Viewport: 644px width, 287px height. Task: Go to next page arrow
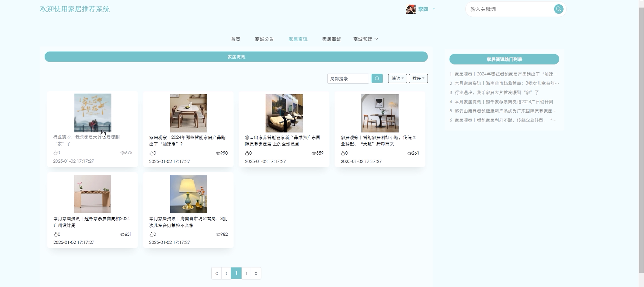[246, 273]
